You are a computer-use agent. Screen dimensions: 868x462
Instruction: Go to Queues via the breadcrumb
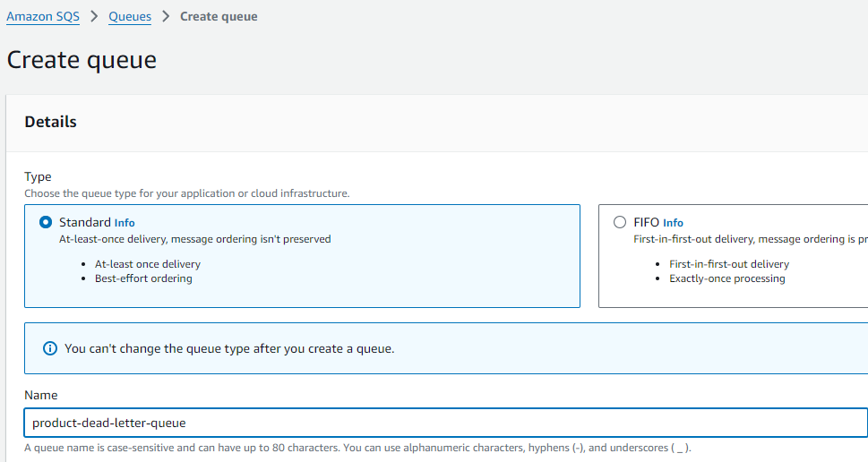point(130,16)
